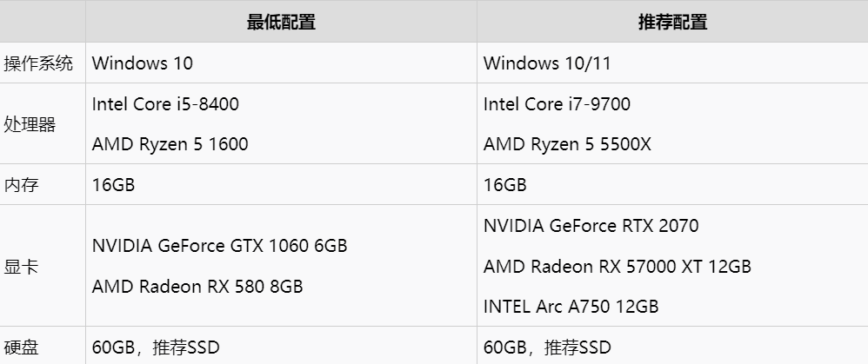The height and width of the screenshot is (364, 868).
Task: Click the minimum 16GB memory cell
Action: click(x=281, y=185)
